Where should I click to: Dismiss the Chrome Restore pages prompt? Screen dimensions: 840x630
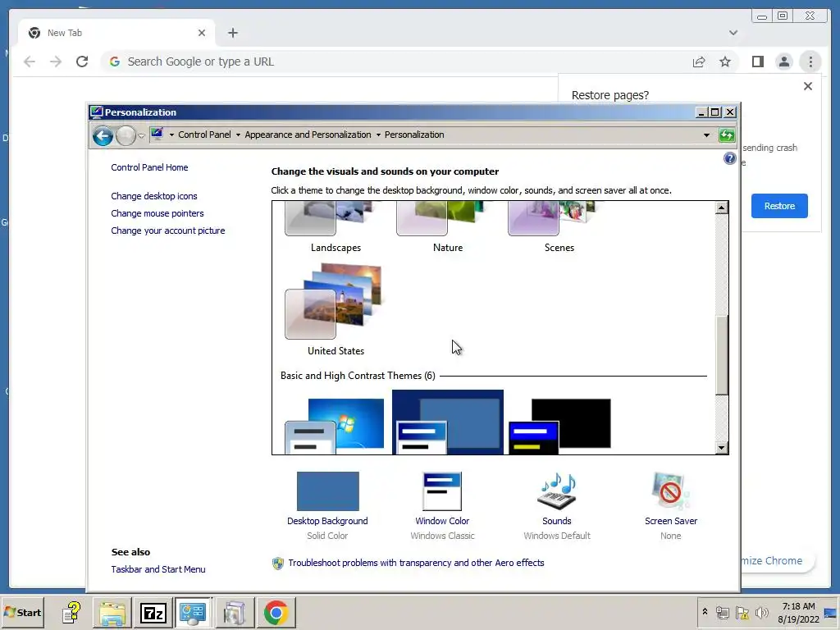tap(808, 86)
